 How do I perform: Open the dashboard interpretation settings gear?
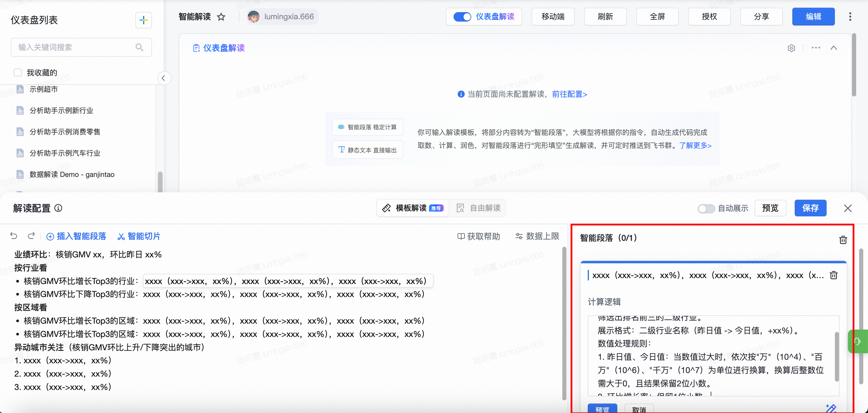[791, 48]
